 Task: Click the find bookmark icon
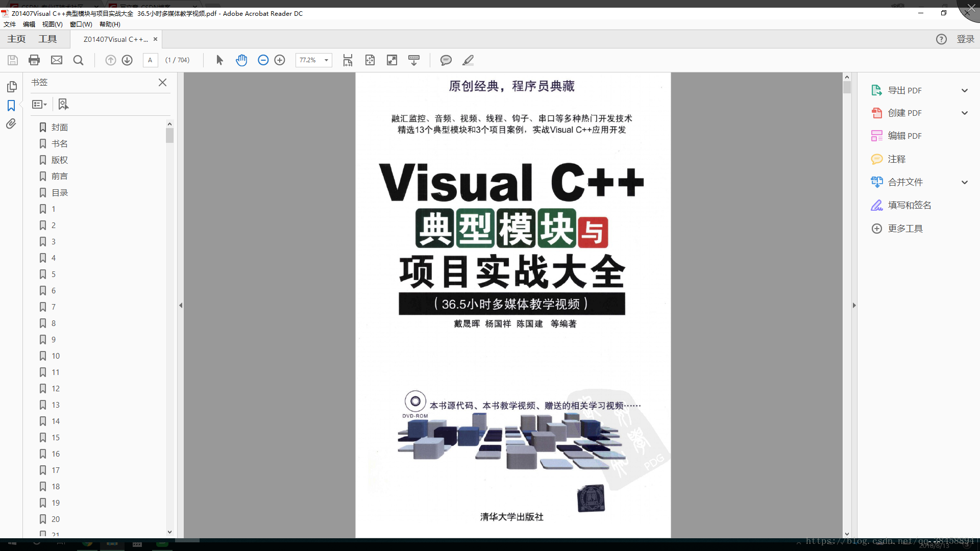(63, 104)
